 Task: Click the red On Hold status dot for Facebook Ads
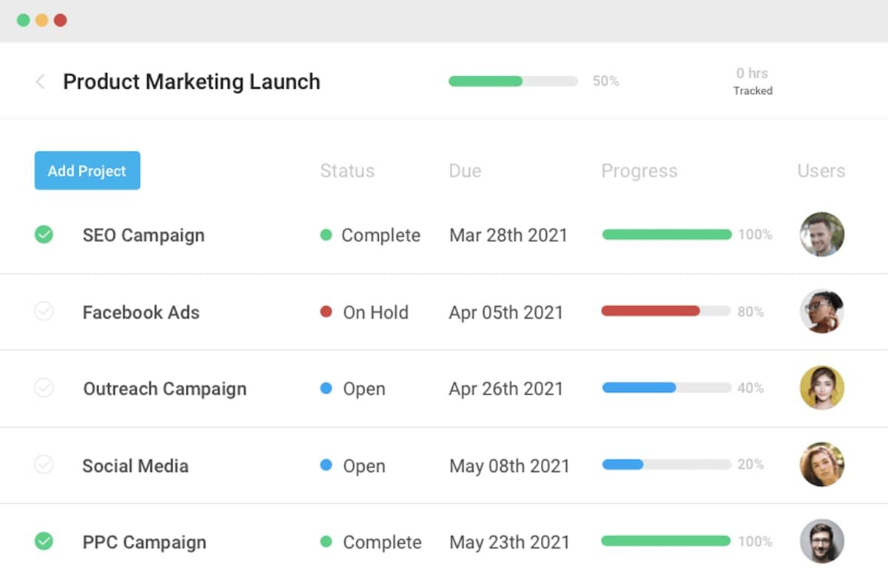(326, 311)
